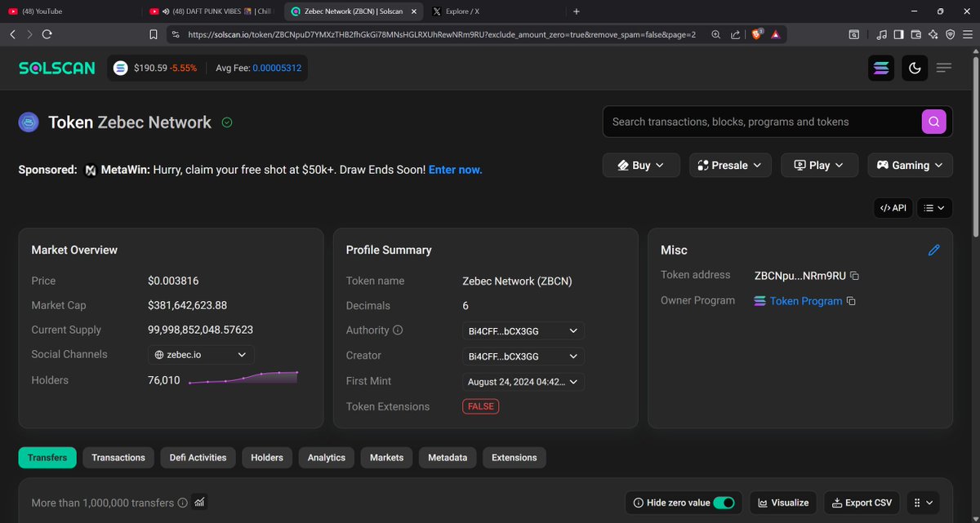Go back to previous page
Viewport: 980px width, 523px height.
(12, 34)
